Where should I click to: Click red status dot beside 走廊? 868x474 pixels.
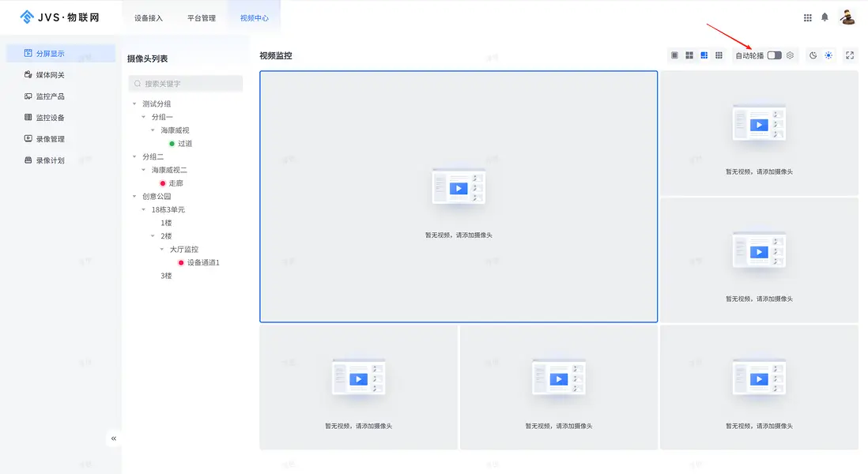(x=163, y=183)
